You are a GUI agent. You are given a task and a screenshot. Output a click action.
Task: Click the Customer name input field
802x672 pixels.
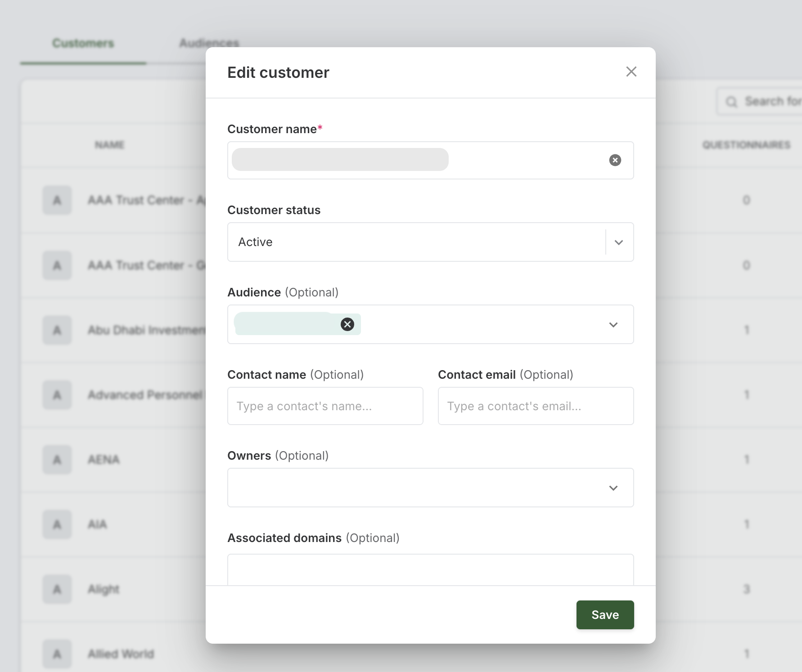pos(430,160)
